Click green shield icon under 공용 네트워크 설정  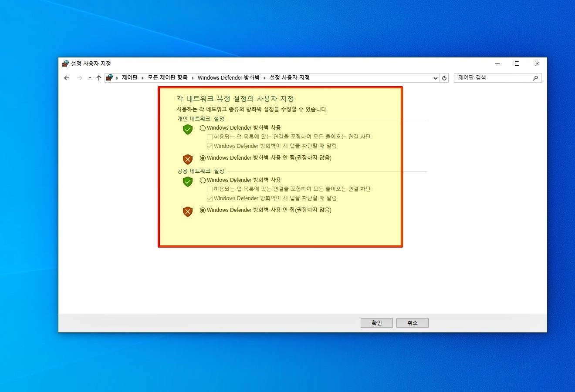[187, 181]
